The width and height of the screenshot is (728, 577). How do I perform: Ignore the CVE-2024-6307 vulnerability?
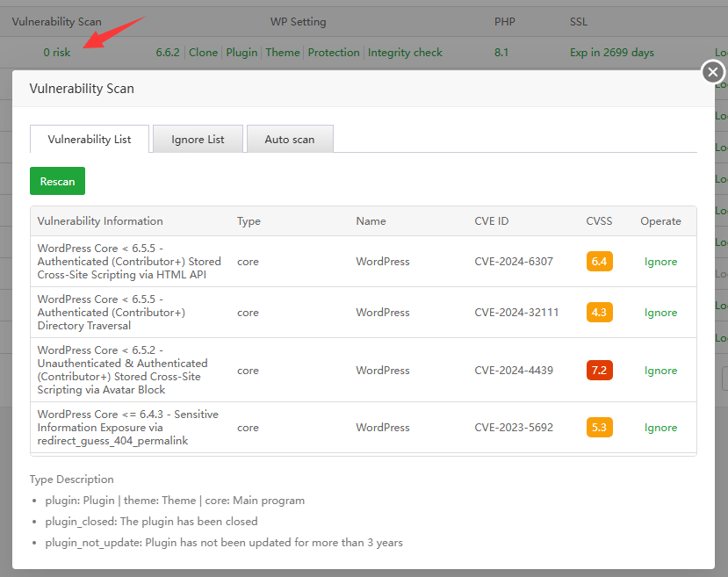click(x=660, y=262)
